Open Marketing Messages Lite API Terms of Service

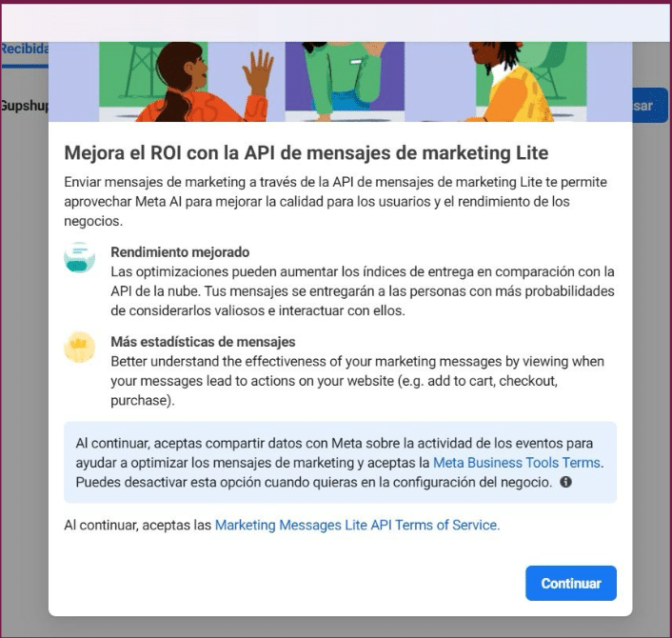point(357,525)
